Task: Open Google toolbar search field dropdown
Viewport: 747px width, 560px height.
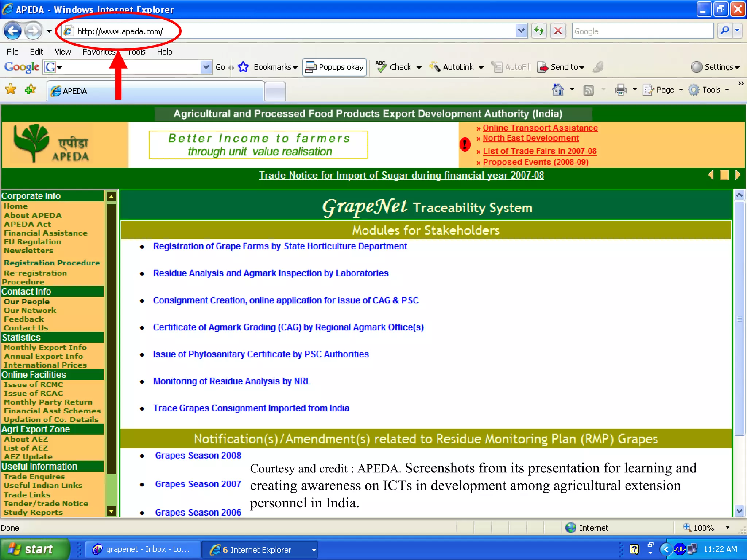Action: point(206,67)
